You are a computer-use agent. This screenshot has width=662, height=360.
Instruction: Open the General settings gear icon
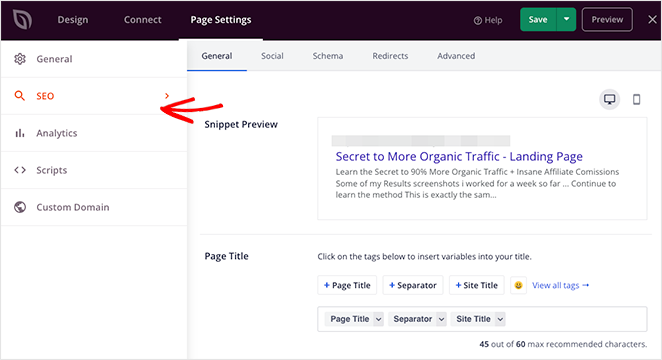20,59
